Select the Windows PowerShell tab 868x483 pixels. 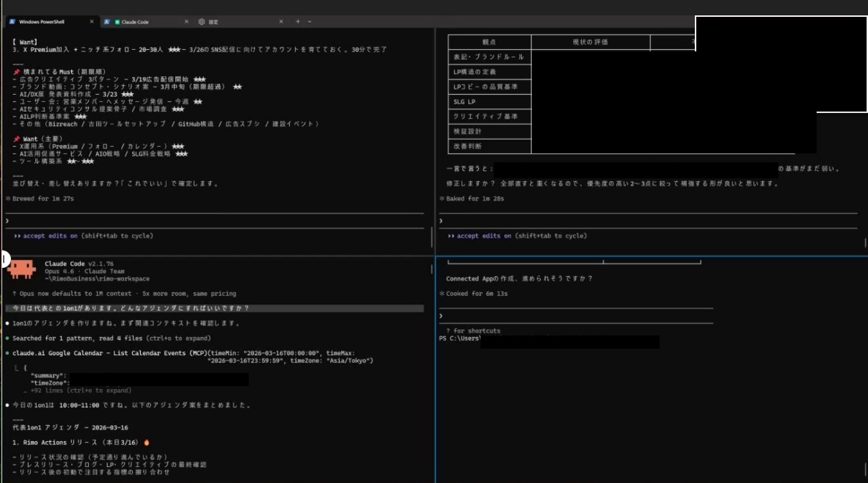point(44,22)
